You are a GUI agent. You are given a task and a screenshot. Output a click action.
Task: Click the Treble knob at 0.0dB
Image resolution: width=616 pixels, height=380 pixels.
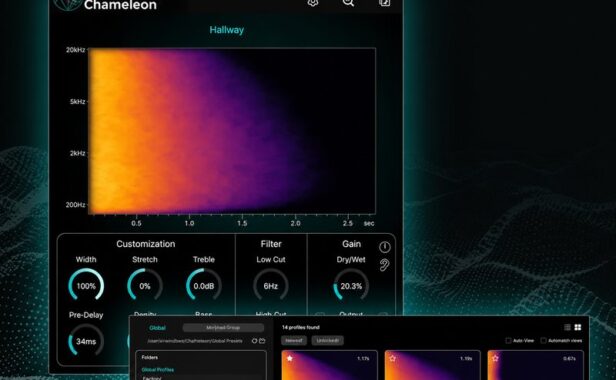click(x=204, y=286)
